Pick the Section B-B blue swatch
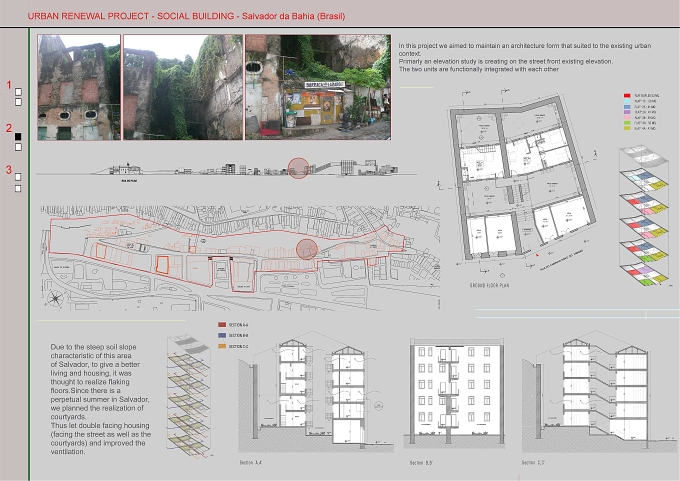Viewport: 680px width, 481px height. pos(222,335)
